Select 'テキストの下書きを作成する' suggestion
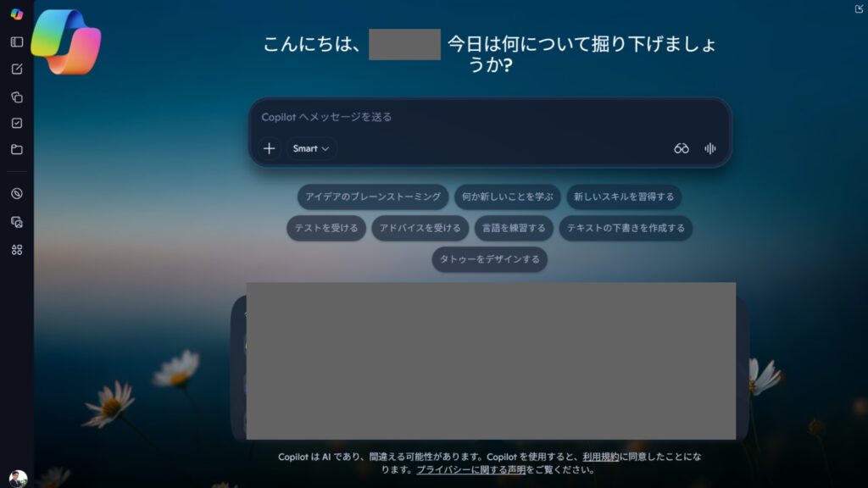This screenshot has height=488, width=868. tap(626, 228)
